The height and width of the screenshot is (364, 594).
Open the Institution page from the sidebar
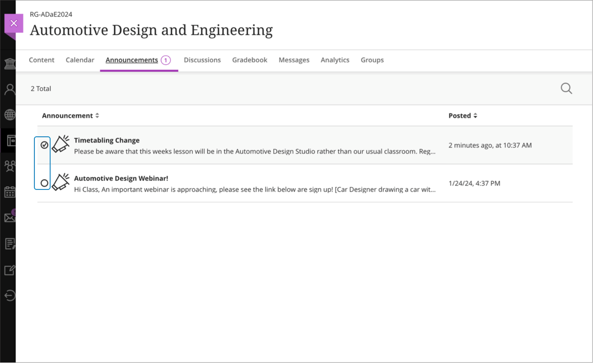(x=10, y=63)
